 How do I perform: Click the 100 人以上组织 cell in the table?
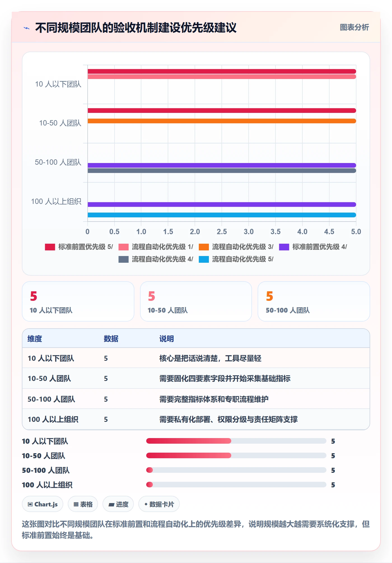click(x=53, y=419)
